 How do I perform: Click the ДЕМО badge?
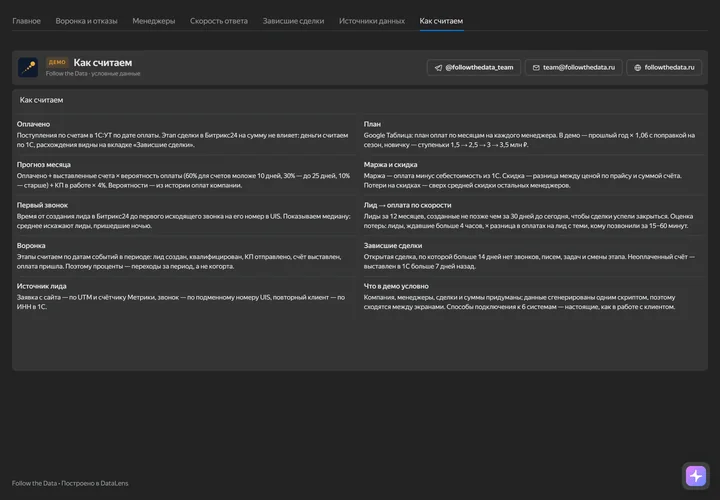tap(57, 62)
